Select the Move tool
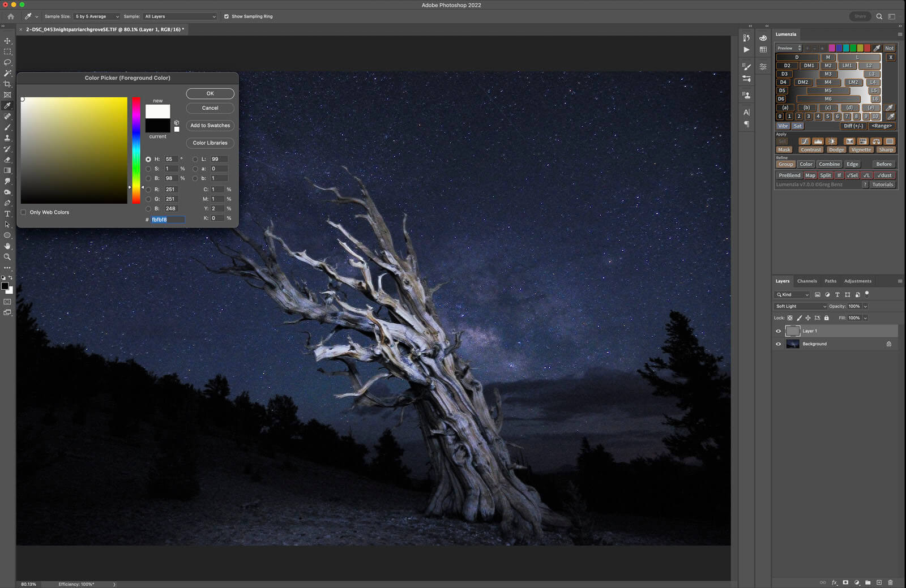The height and width of the screenshot is (588, 906). [x=7, y=41]
